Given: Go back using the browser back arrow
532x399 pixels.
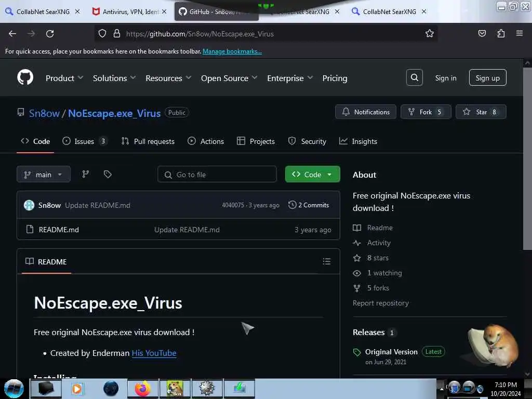Looking at the screenshot, I should pos(12,34).
